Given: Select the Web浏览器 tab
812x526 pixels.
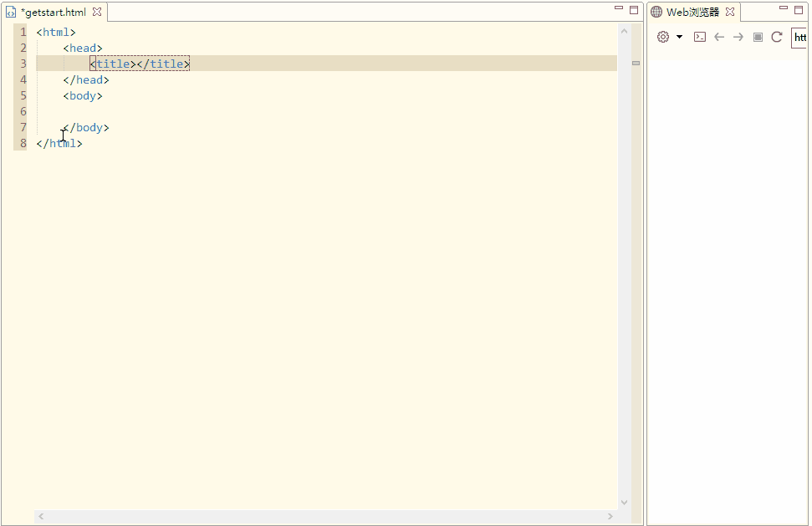Looking at the screenshot, I should point(692,12).
